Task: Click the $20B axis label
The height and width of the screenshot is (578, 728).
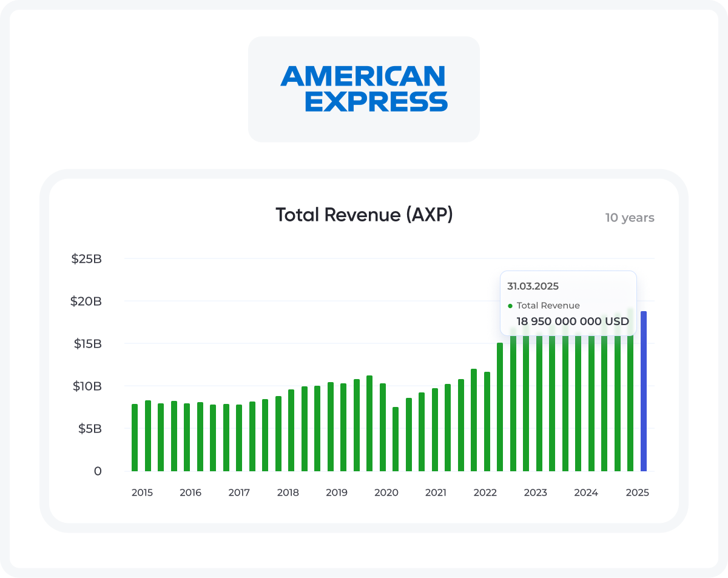Action: [x=87, y=301]
